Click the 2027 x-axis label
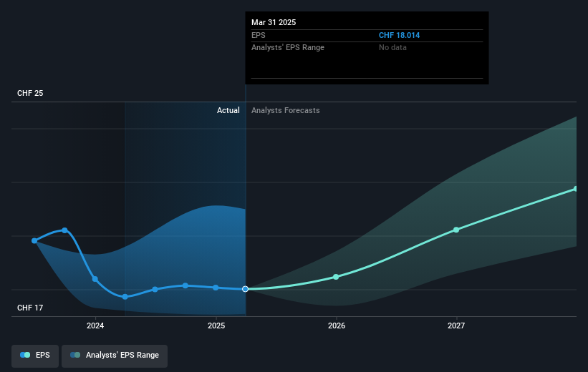 (x=456, y=326)
